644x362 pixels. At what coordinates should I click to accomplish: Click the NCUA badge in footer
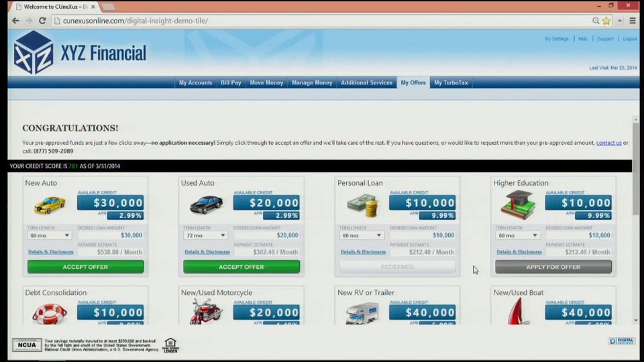coord(27,345)
